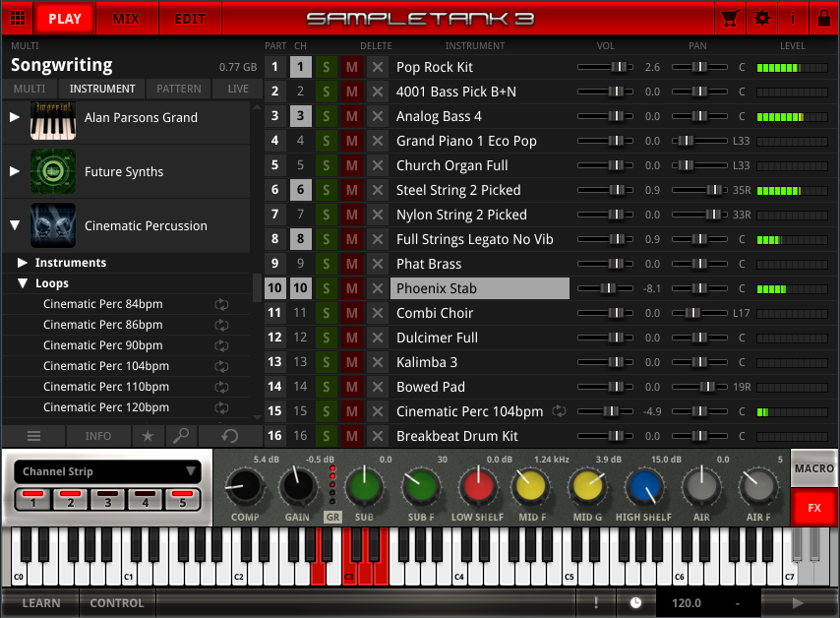Adjust the Phoenix Stab volume slider
The height and width of the screenshot is (618, 840).
[608, 288]
